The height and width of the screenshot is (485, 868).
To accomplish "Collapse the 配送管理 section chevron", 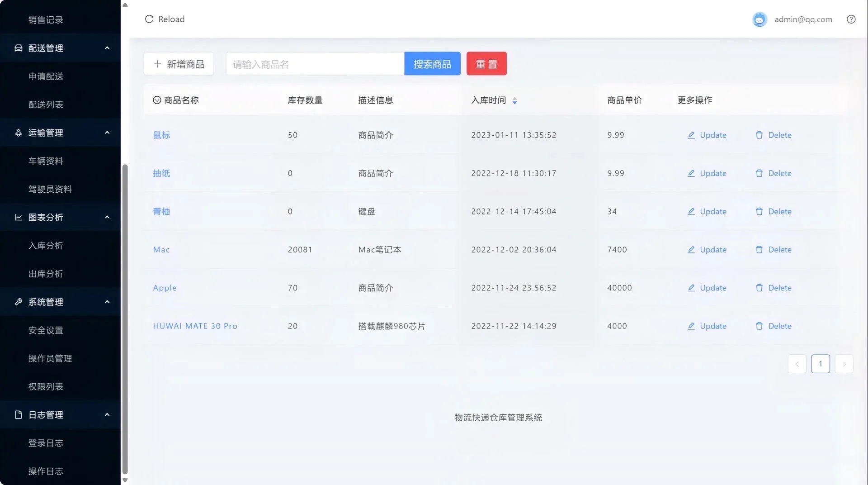I will pos(107,48).
